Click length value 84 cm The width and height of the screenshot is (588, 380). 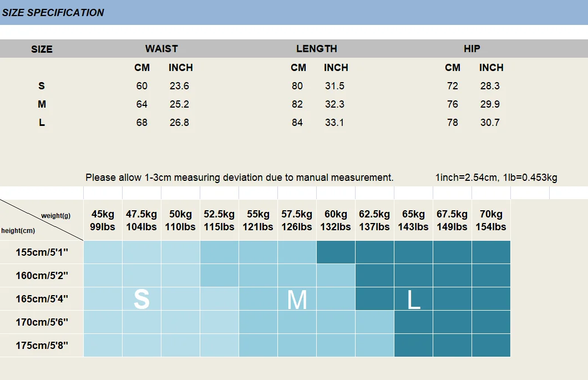point(297,123)
